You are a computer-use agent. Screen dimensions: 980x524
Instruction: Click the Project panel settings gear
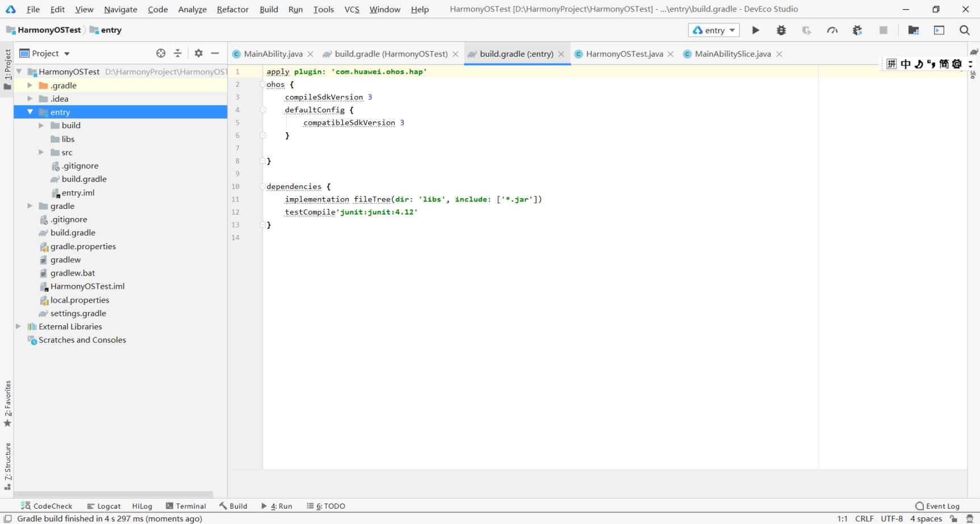coord(198,53)
